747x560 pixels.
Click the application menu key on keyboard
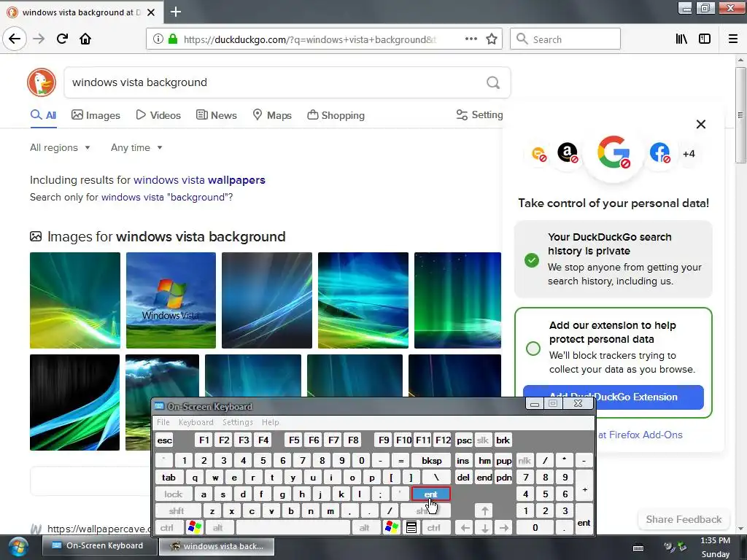411,528
